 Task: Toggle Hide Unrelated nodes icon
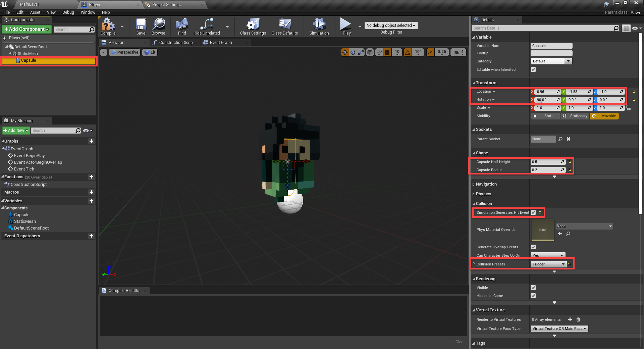[x=207, y=27]
